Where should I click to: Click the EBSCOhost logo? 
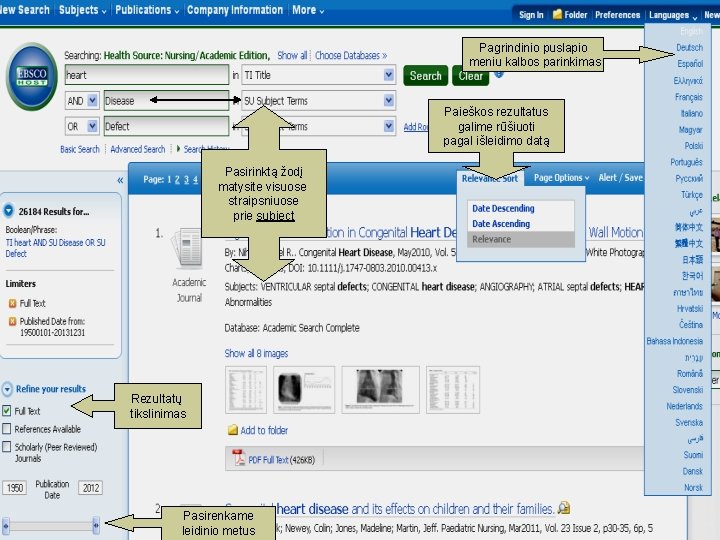point(32,76)
